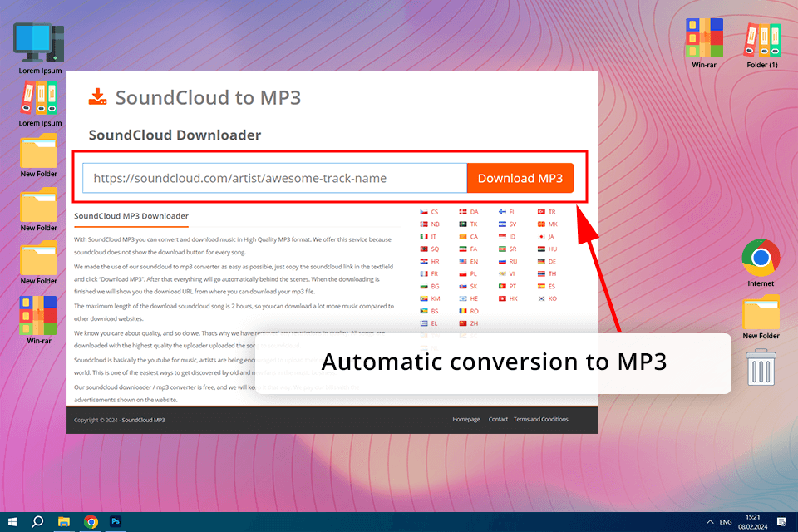798x532 pixels.
Task: Click the SoundCloud MP3 copyright footer link
Action: (x=144, y=420)
